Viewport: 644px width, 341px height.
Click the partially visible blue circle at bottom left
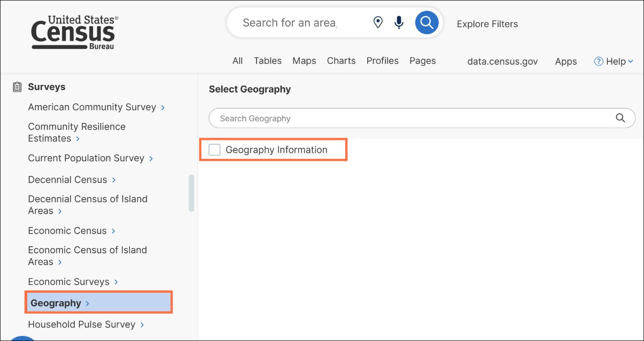point(22,338)
